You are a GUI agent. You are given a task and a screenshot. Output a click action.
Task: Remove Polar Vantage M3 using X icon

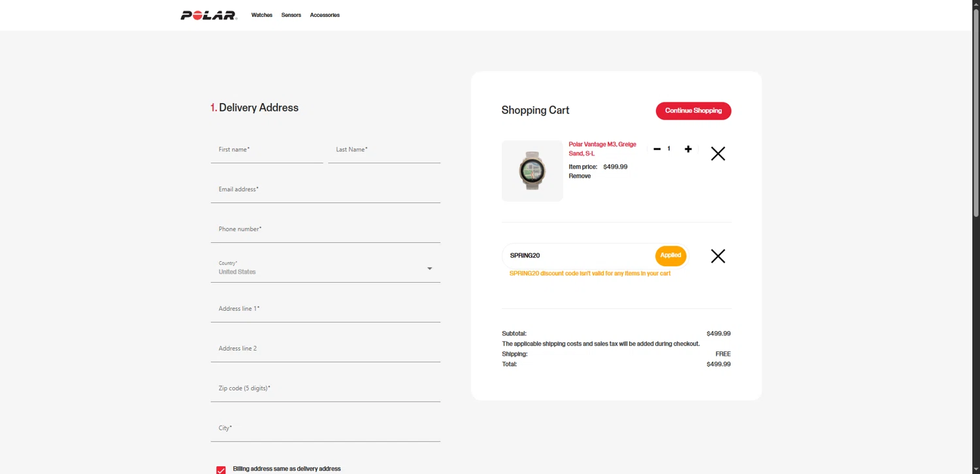[718, 153]
